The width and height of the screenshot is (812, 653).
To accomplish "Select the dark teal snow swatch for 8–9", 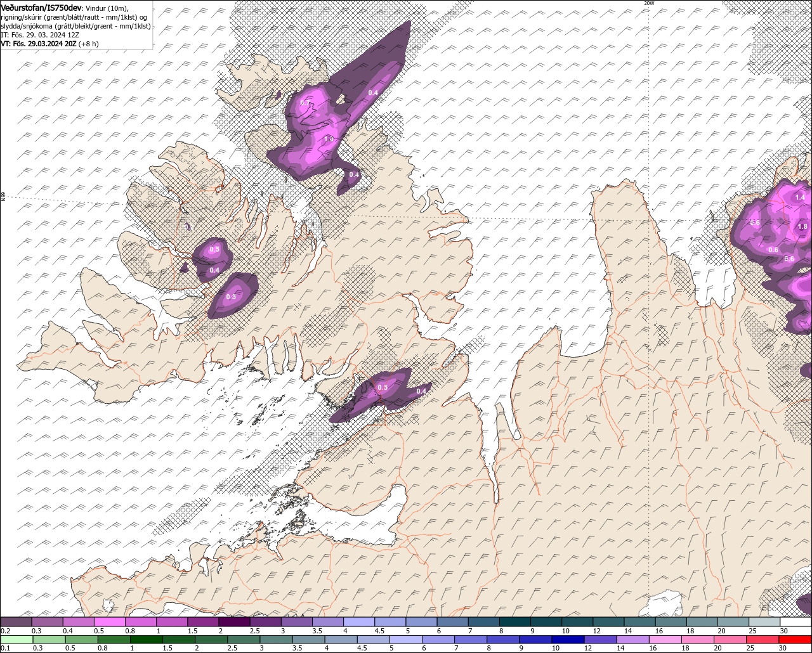I will point(514,622).
